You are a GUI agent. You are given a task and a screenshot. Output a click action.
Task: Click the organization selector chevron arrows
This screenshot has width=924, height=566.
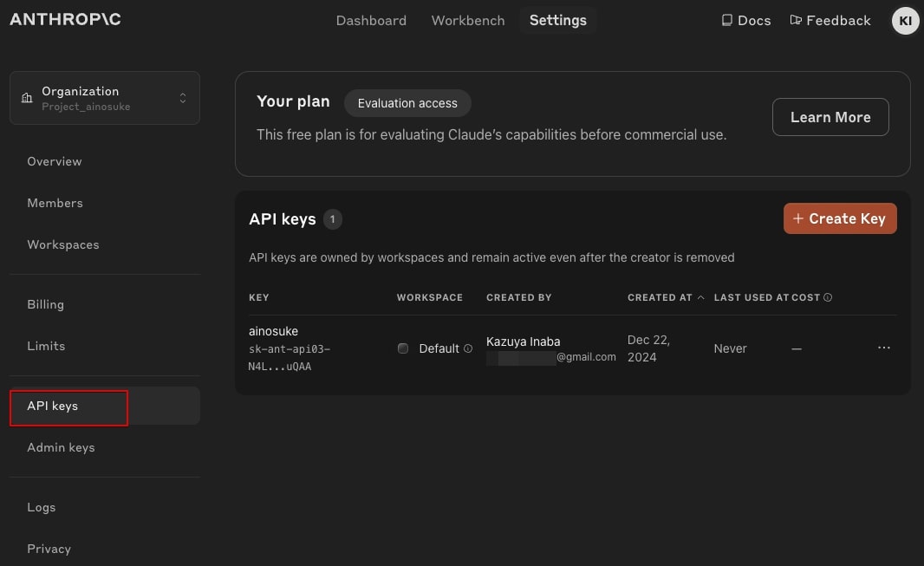183,98
